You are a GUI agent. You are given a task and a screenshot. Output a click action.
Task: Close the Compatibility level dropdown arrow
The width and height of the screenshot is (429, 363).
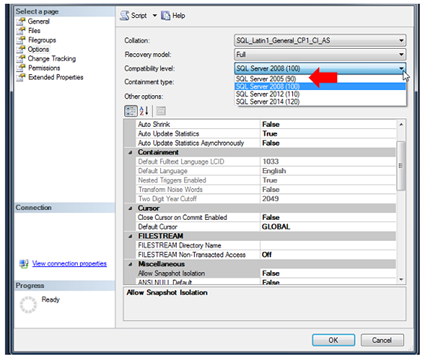coord(401,68)
